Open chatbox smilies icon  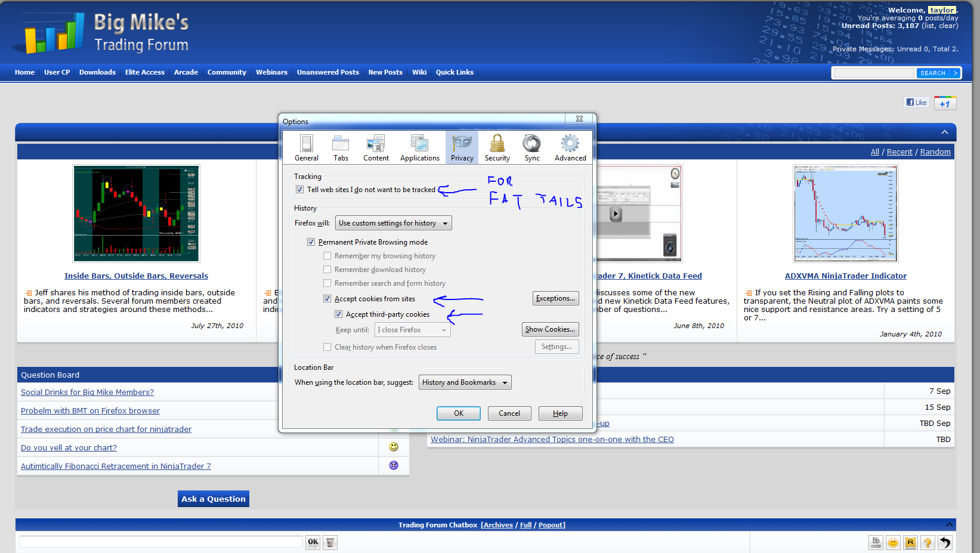[893, 542]
